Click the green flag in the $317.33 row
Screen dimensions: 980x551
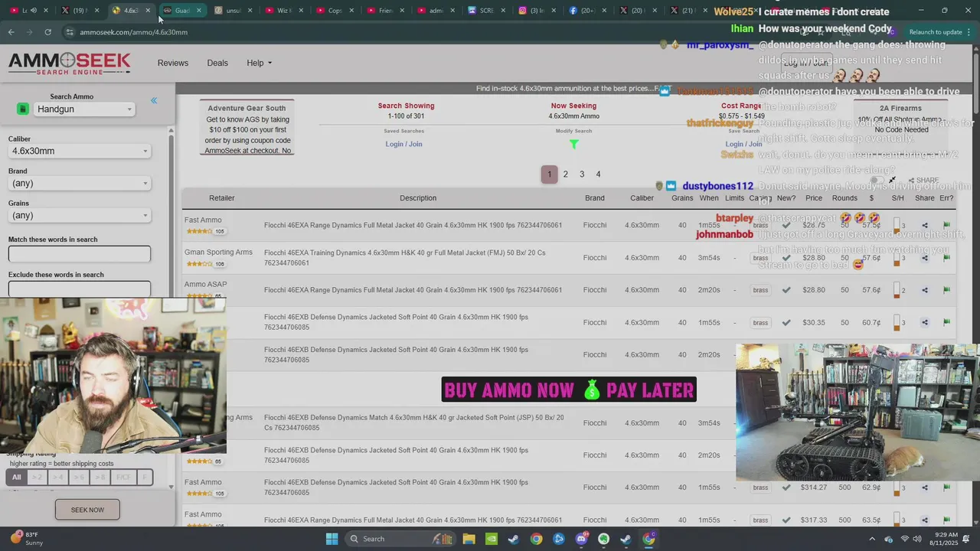click(947, 520)
